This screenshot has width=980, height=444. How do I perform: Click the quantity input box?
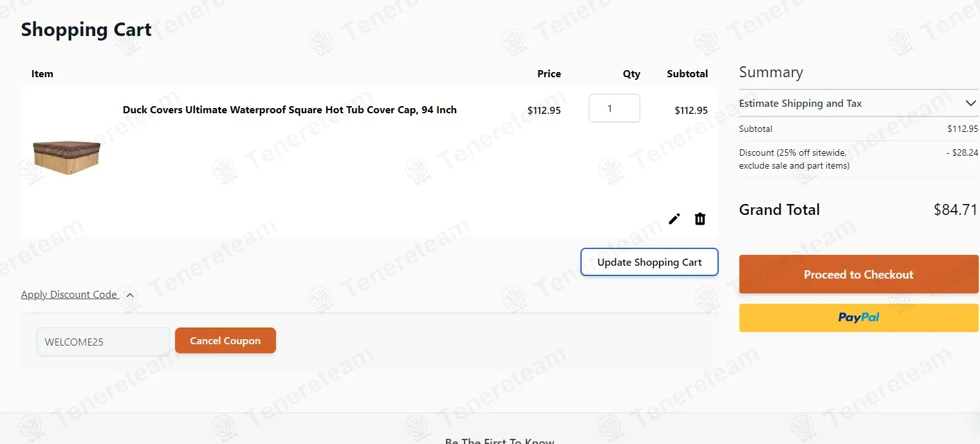point(614,108)
